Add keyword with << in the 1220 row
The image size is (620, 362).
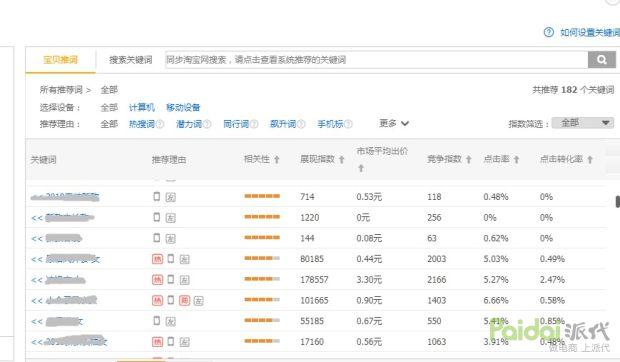(37, 218)
